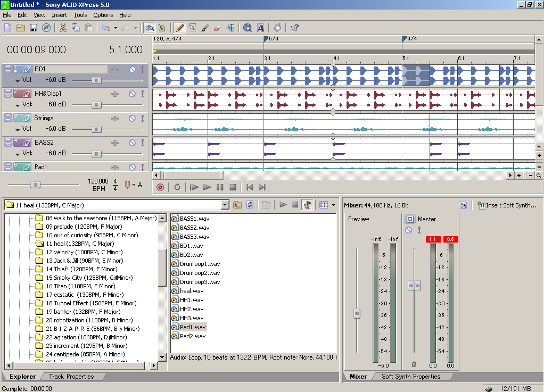This screenshot has width=544, height=392.
Task: Create a new project with the New icon
Action: tap(7, 28)
